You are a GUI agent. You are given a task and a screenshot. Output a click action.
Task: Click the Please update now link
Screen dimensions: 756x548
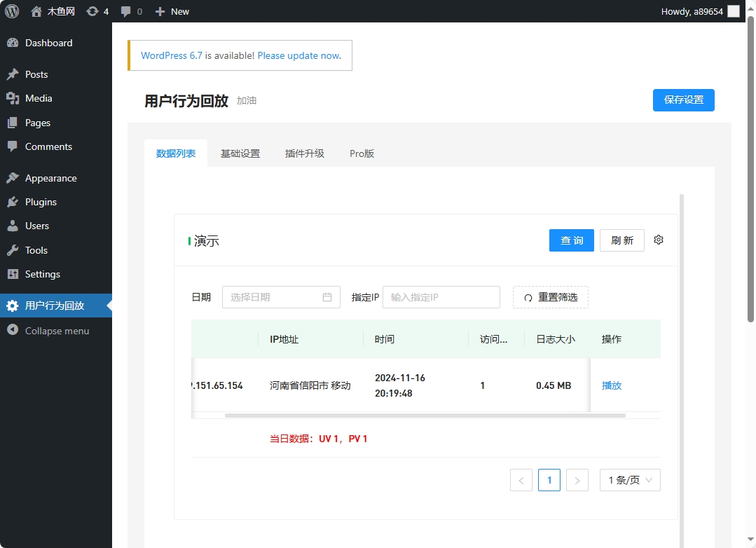point(299,55)
